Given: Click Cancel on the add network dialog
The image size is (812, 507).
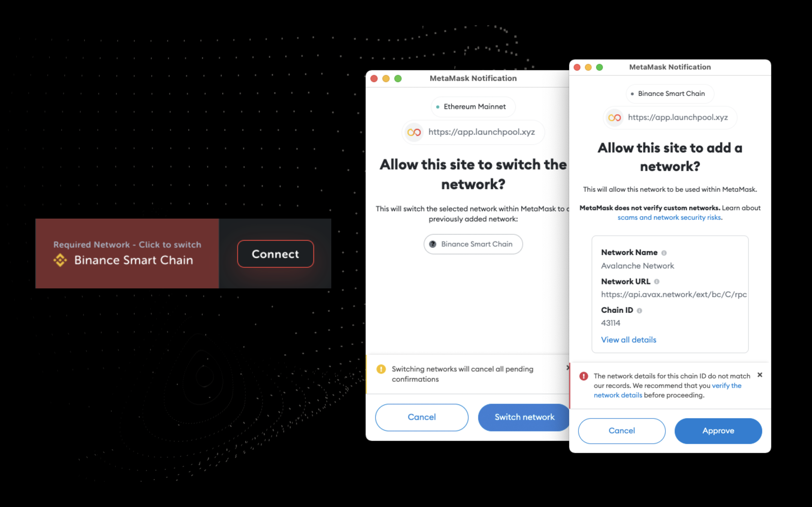Looking at the screenshot, I should pyautogui.click(x=621, y=430).
